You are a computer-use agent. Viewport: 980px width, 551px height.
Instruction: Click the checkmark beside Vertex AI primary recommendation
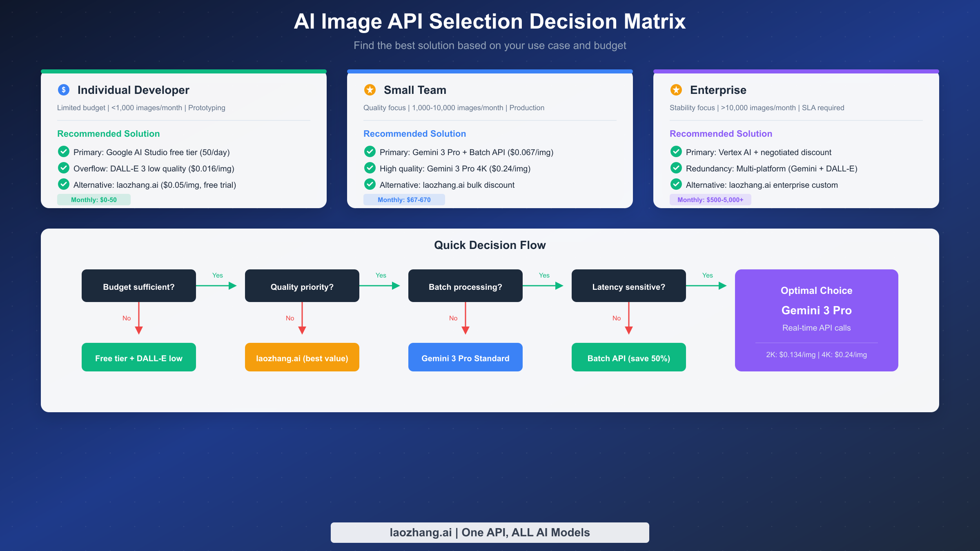click(676, 151)
